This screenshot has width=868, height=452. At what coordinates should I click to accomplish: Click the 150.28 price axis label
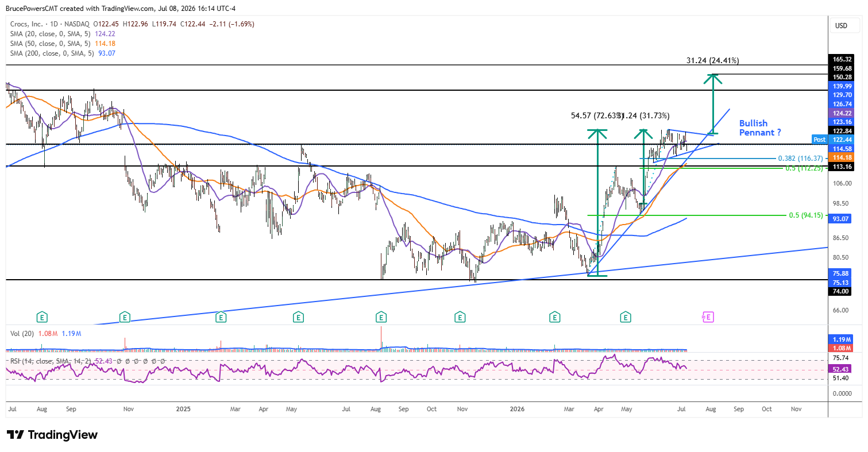click(x=841, y=77)
